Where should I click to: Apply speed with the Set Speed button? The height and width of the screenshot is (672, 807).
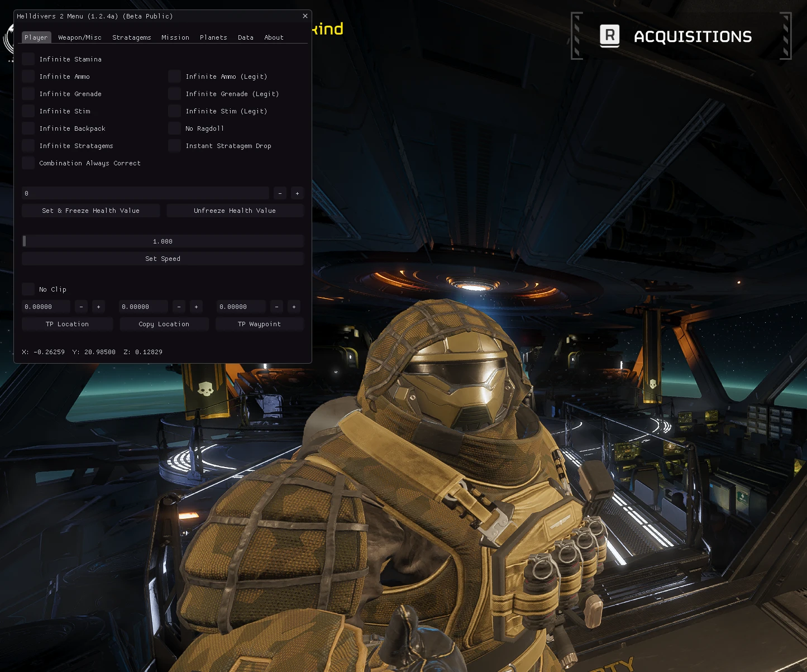[x=163, y=259]
